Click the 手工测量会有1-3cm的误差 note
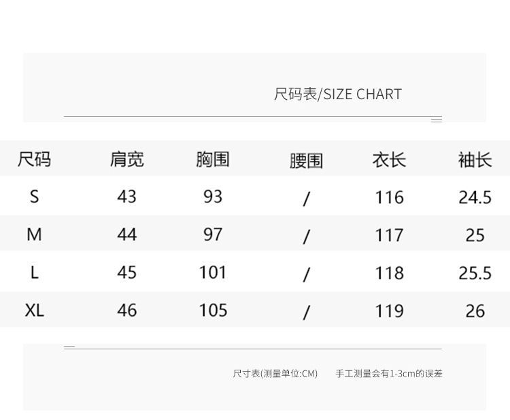 pyautogui.click(x=389, y=374)
